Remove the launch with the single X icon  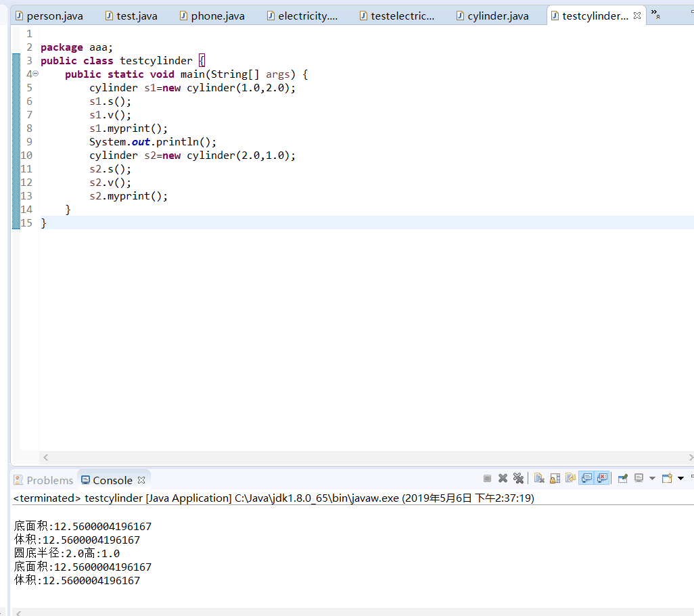point(503,479)
